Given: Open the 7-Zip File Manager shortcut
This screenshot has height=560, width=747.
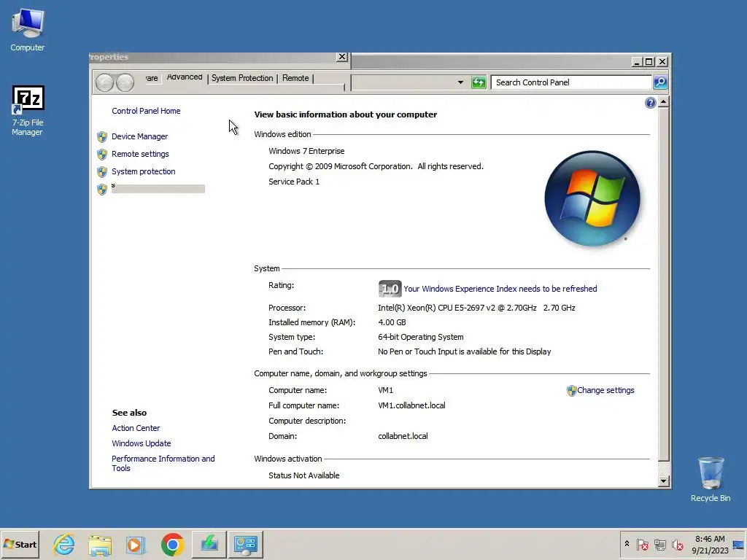Looking at the screenshot, I should point(28,111).
